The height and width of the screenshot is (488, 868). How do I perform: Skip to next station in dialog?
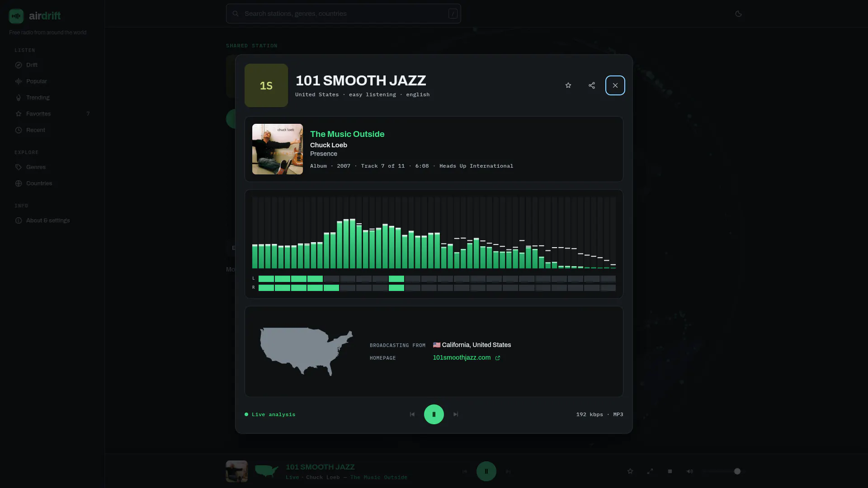click(456, 414)
